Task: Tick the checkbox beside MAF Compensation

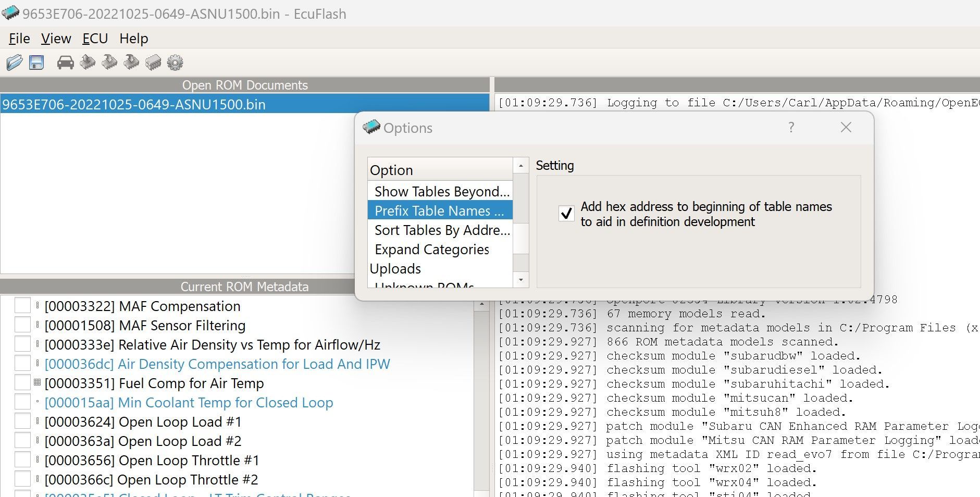Action: 22,306
